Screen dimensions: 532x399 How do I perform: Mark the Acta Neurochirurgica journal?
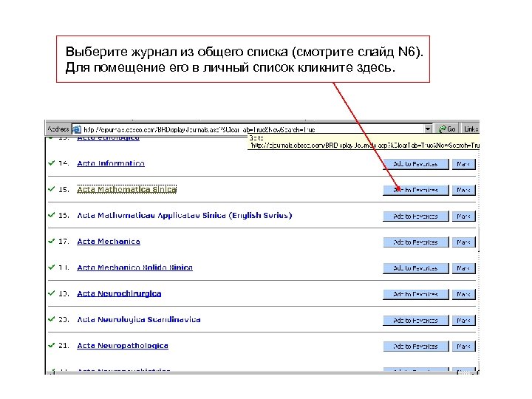pos(463,294)
